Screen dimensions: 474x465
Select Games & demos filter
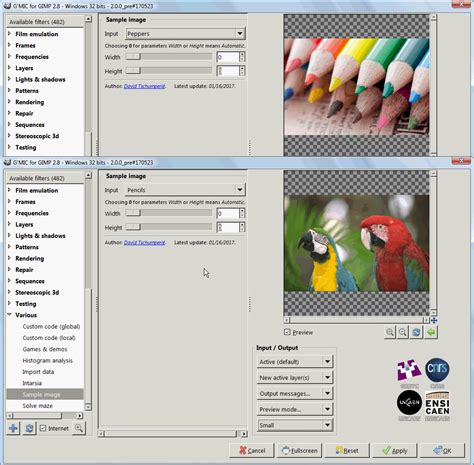[x=45, y=349]
